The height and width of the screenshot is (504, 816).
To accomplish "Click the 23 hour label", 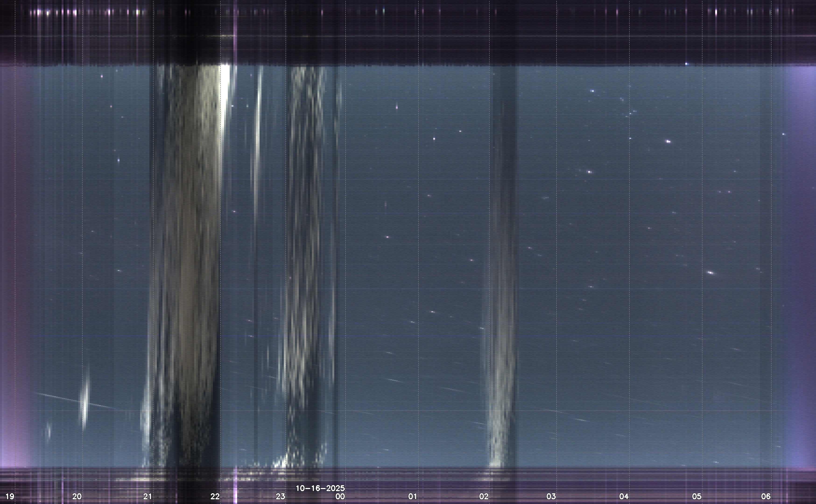I will (281, 496).
